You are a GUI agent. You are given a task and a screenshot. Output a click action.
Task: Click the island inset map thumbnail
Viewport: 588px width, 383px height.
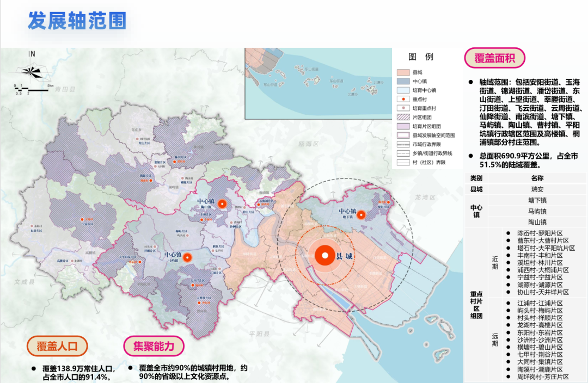click(318, 79)
